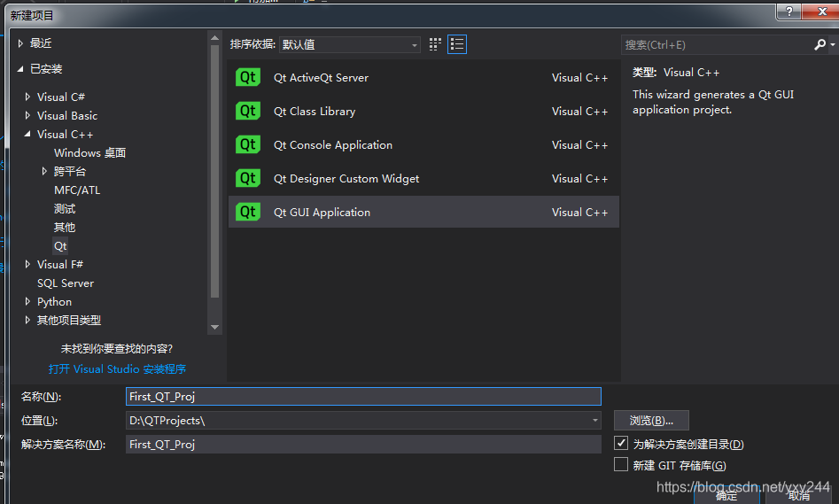Cancel the dialog with 取消 button

pyautogui.click(x=799, y=496)
